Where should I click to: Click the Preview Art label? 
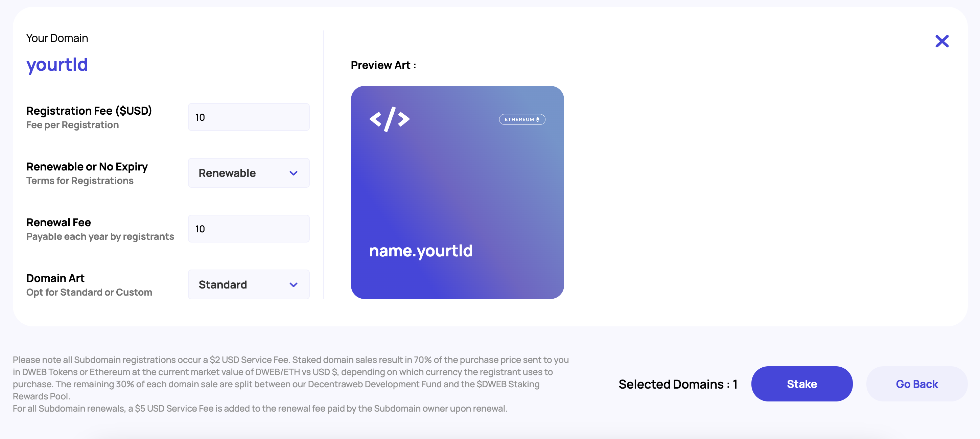pos(383,65)
